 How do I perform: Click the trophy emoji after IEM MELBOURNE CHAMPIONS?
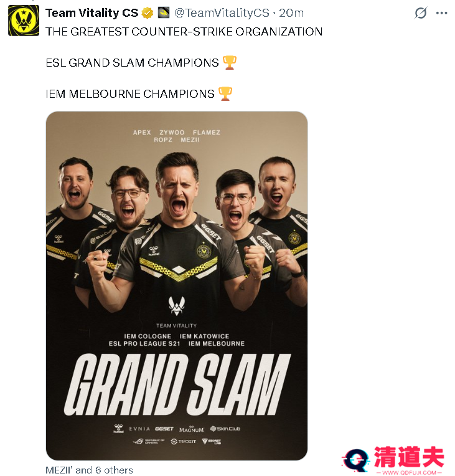[225, 93]
